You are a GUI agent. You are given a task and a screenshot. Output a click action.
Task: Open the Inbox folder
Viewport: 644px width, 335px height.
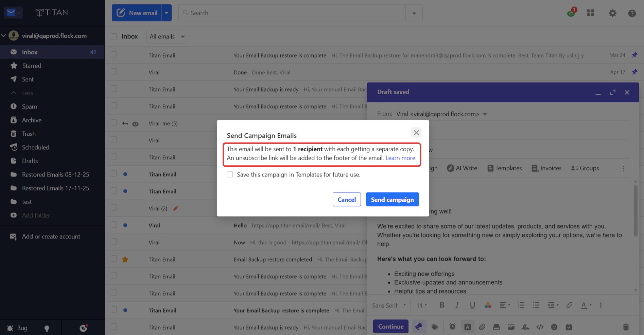52,52
